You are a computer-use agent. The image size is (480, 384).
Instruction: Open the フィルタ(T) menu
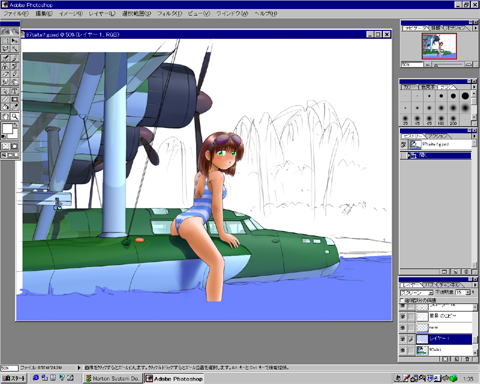tap(169, 14)
